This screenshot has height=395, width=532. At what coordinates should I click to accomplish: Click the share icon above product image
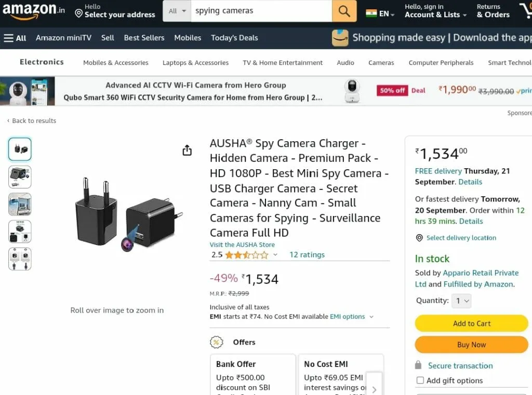pyautogui.click(x=187, y=150)
